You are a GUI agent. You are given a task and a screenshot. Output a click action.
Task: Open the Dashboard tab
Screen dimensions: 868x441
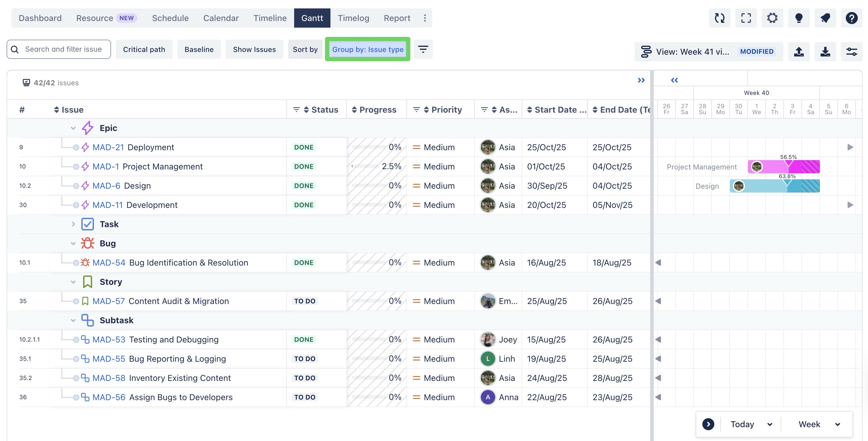click(x=40, y=18)
